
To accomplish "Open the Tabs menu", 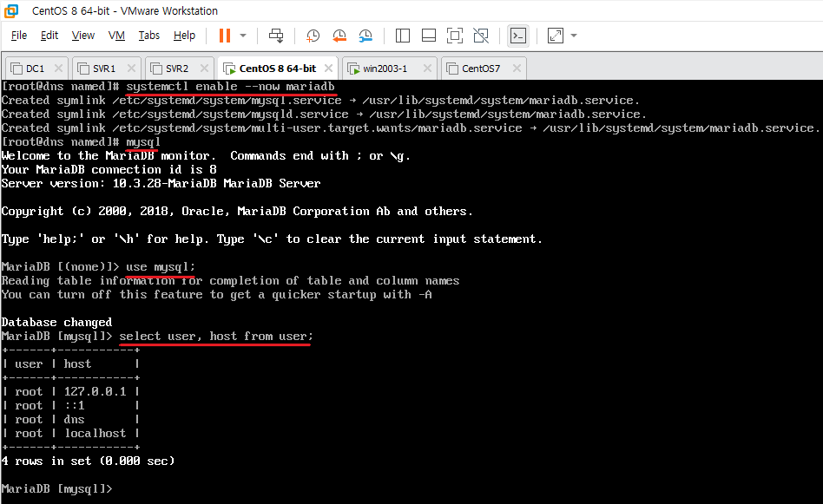I will coord(149,36).
